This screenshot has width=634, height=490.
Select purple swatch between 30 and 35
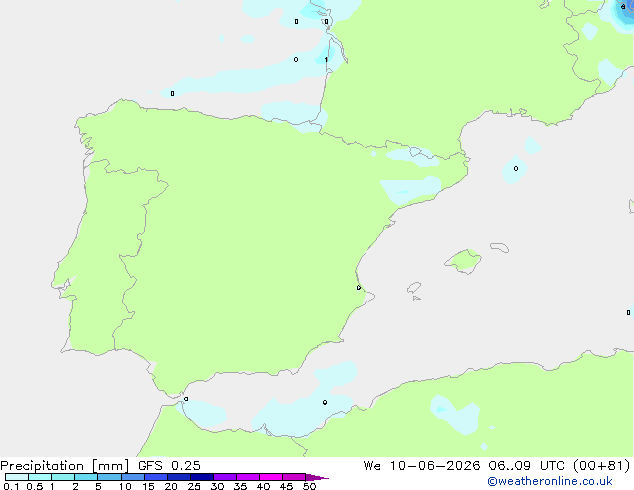(x=225, y=477)
